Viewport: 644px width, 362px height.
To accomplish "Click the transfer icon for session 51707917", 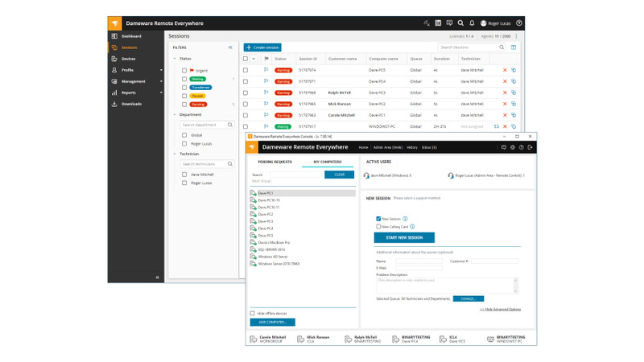I will [496, 126].
